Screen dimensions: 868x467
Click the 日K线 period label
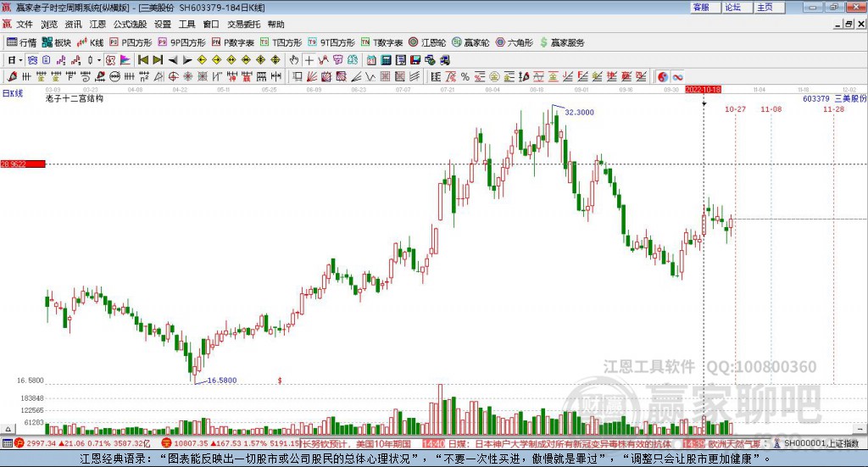click(x=13, y=93)
